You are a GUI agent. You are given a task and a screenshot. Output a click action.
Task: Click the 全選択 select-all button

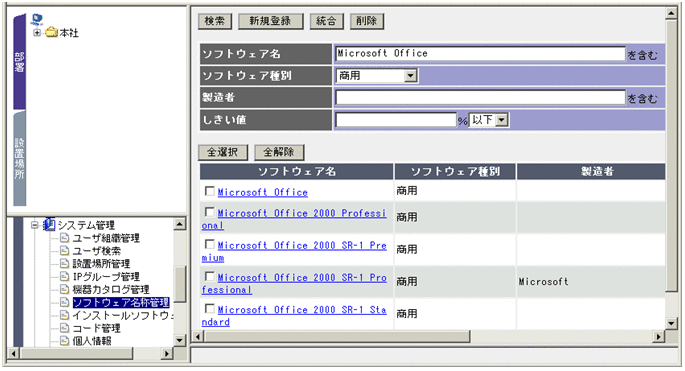click(x=223, y=152)
